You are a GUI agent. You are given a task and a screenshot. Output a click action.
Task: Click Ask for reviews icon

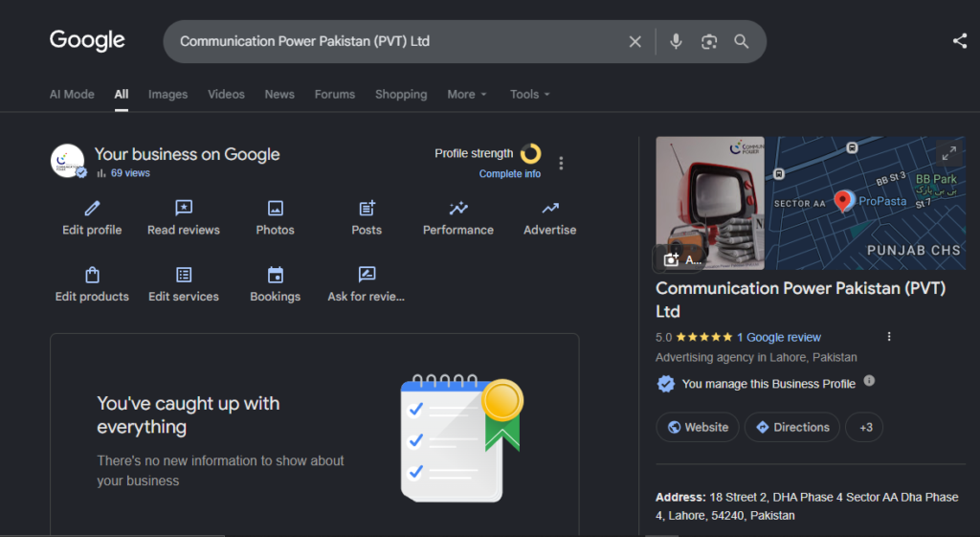point(367,275)
